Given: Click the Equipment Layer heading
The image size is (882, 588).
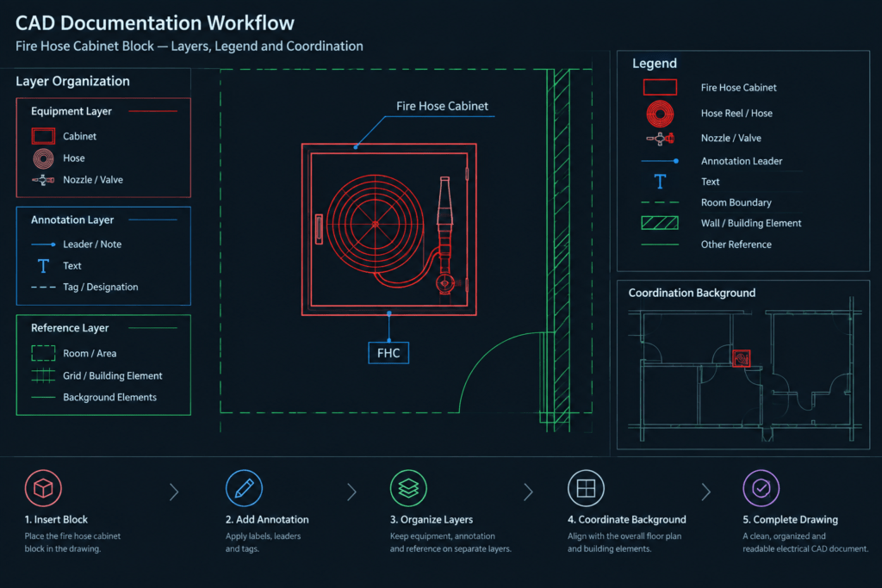Looking at the screenshot, I should pos(71,111).
